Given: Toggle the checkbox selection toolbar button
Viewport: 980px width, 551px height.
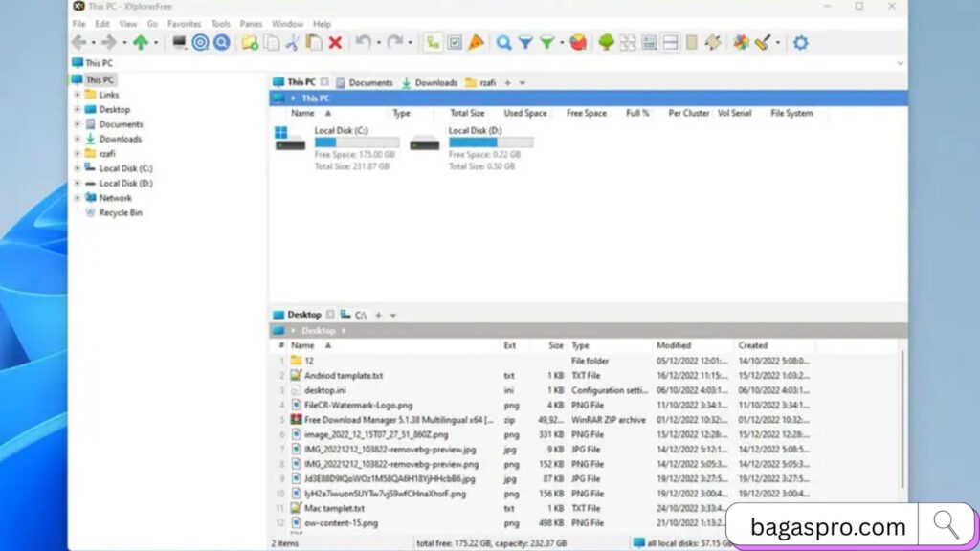Looking at the screenshot, I should point(455,42).
